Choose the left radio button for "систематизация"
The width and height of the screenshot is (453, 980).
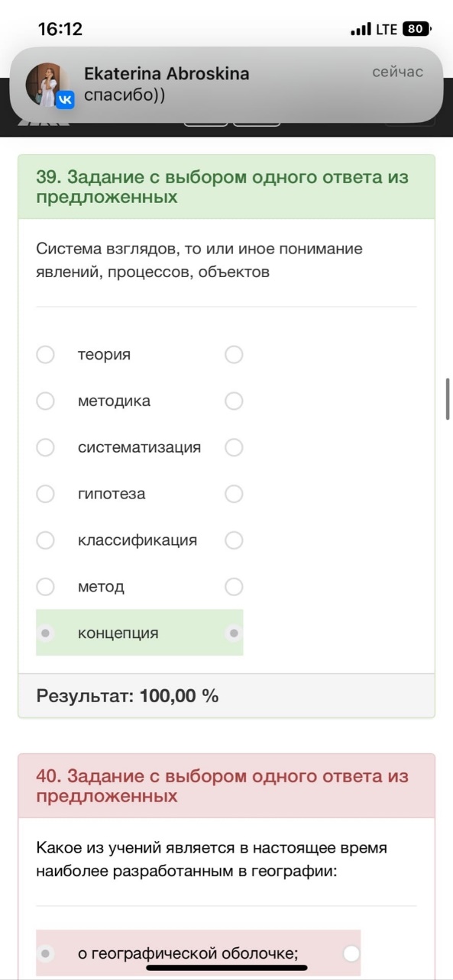coord(46,447)
